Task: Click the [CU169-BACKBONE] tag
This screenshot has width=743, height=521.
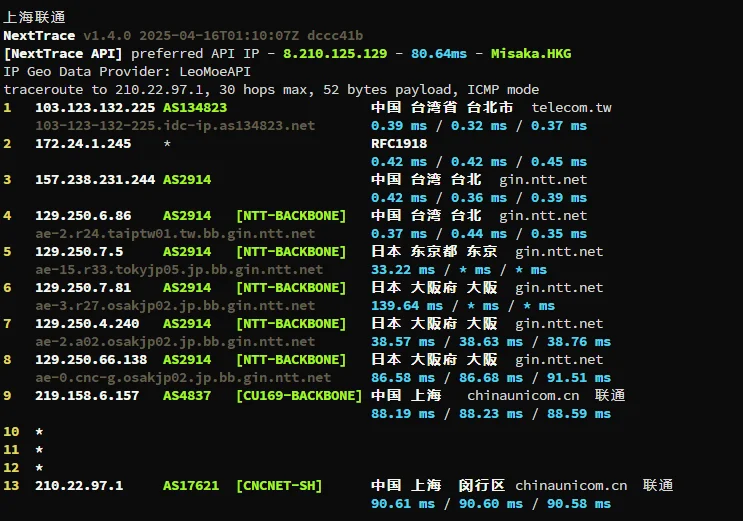Action: coord(299,396)
